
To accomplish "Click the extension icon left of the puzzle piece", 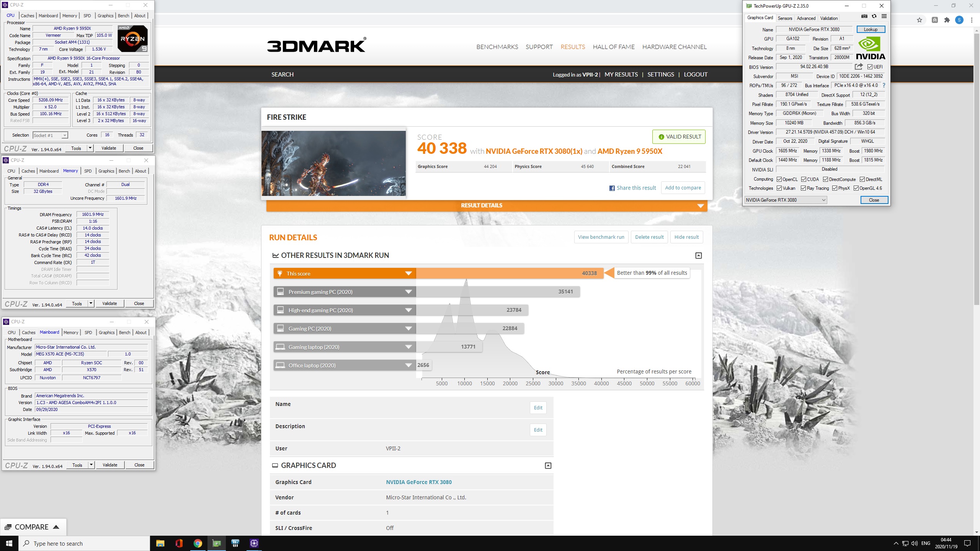I will click(x=935, y=20).
